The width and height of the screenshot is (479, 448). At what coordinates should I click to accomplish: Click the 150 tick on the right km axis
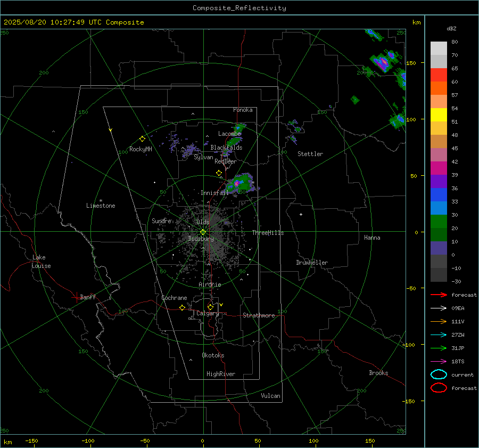411,63
